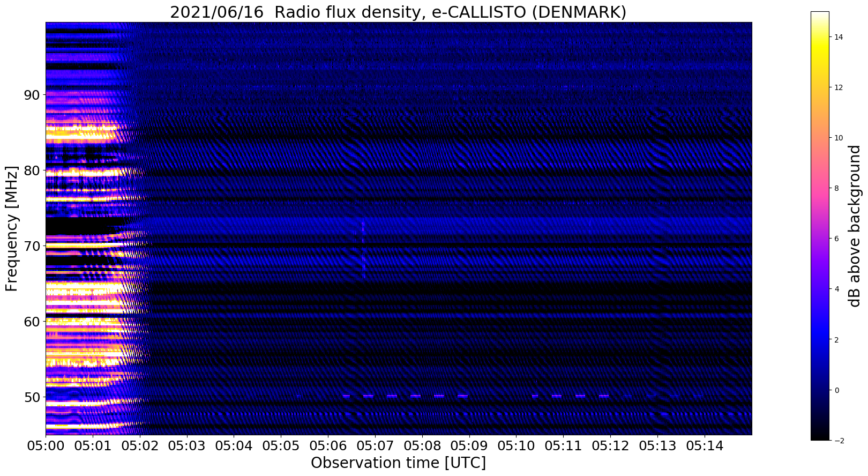This screenshot has width=868, height=476.
Task: Click the colorbar tick label 8
Action: [x=836, y=188]
